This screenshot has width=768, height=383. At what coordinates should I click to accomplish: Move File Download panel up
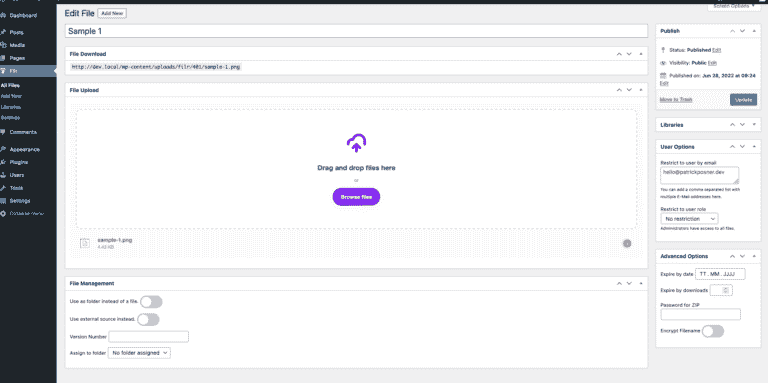[x=619, y=54]
